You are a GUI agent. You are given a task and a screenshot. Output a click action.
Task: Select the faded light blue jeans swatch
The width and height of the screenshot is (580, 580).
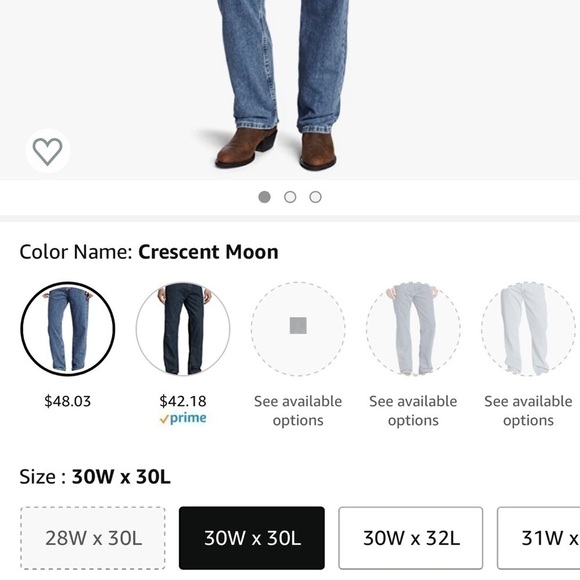tap(413, 329)
